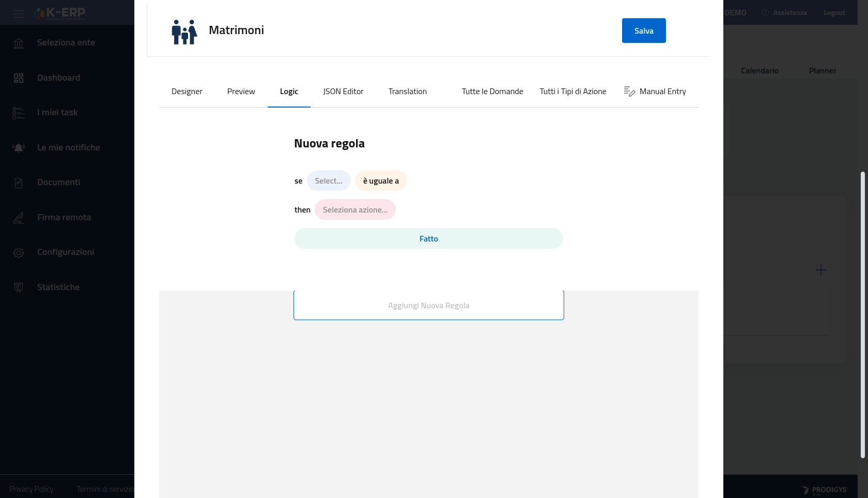Open Dashboard grid icon

click(x=19, y=78)
